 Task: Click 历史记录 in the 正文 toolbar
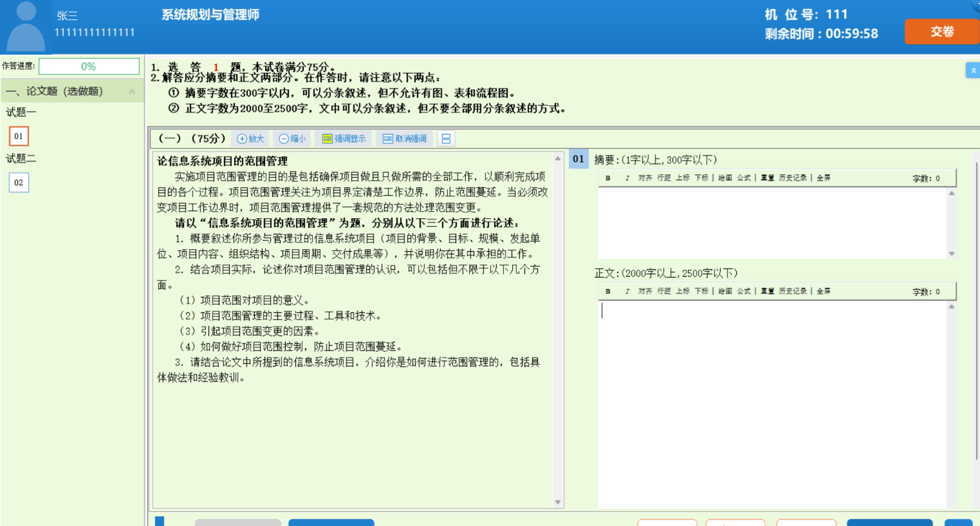pyautogui.click(x=792, y=292)
